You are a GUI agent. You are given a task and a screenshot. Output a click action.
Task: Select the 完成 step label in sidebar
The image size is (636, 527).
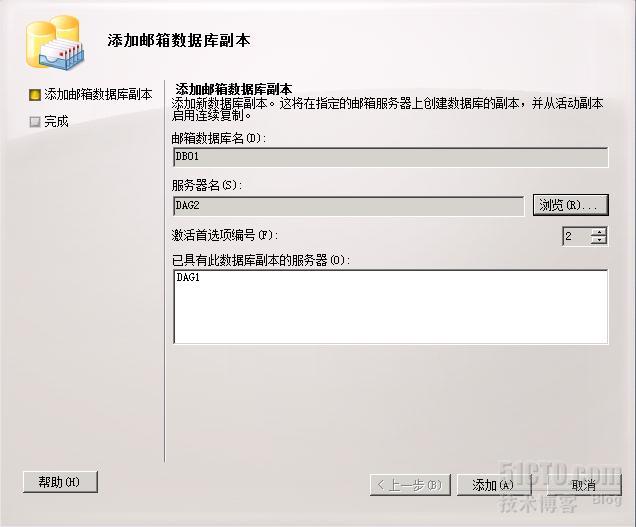(x=56, y=121)
